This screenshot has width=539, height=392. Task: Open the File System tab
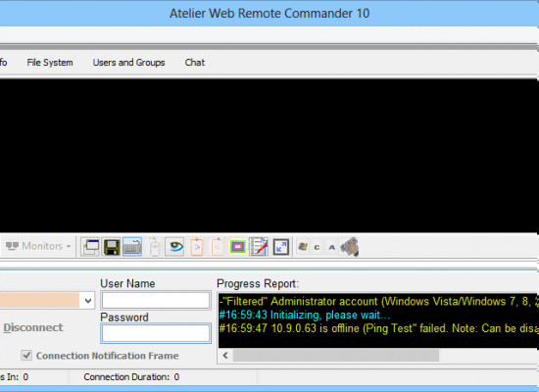[x=50, y=63]
